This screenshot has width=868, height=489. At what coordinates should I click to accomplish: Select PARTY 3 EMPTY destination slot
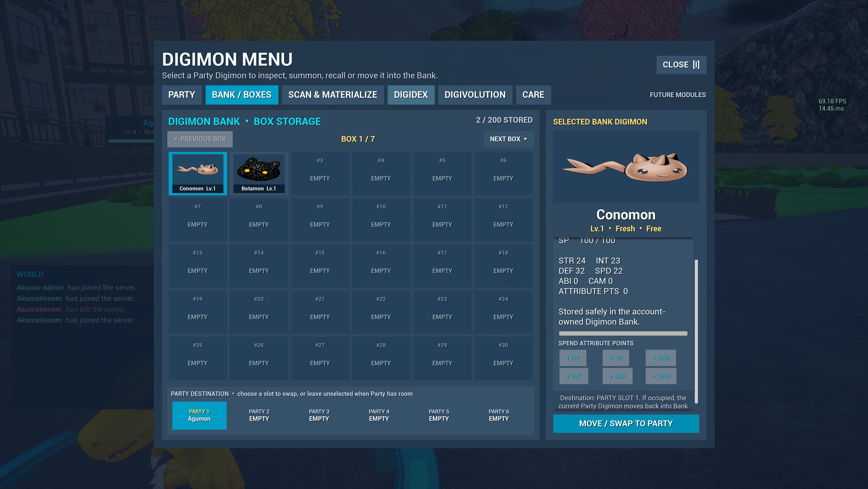[x=319, y=415]
